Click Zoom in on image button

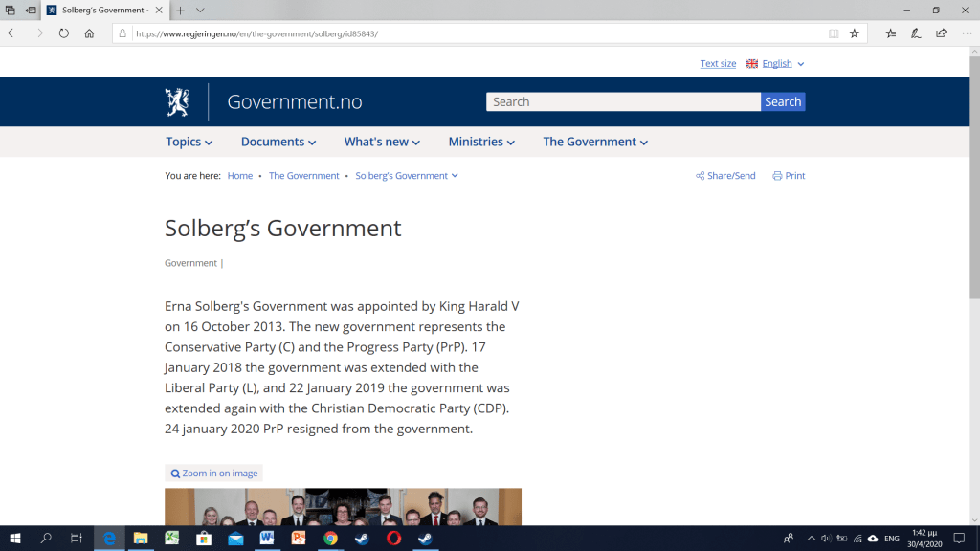[213, 474]
